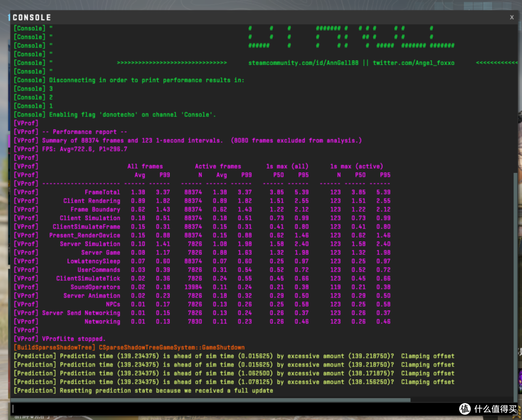The width and height of the screenshot is (522, 420).
Task: Click the countdown line '2'
Action: point(33,98)
